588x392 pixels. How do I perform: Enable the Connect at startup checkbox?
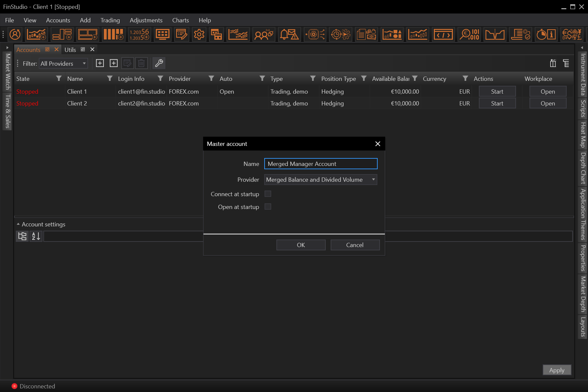pos(268,194)
